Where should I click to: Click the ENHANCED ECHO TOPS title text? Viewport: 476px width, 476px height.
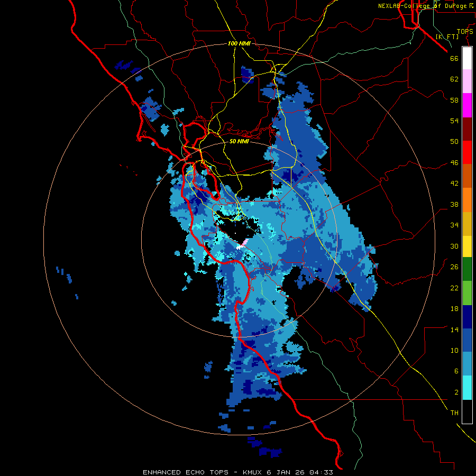click(186, 472)
